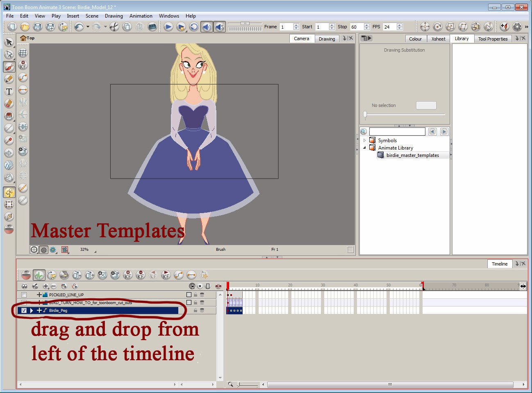This screenshot has height=393, width=532.
Task: Click the zoom percentage in the camera view
Action: [84, 249]
